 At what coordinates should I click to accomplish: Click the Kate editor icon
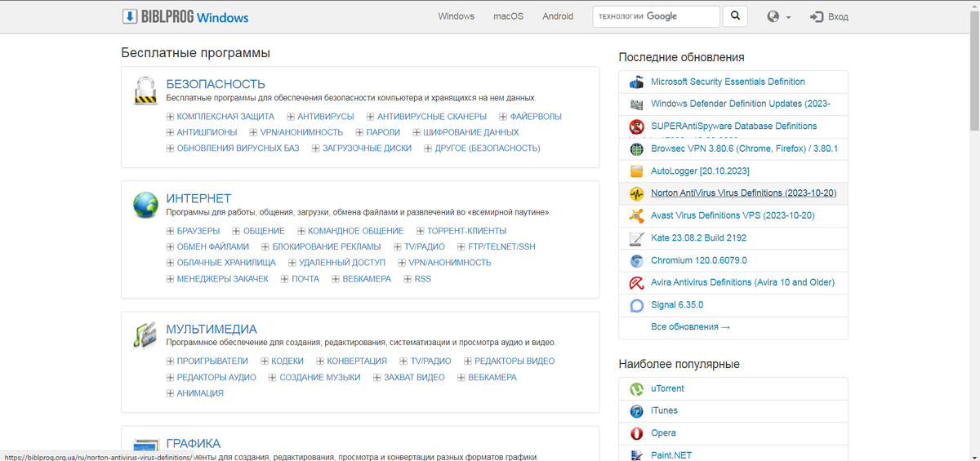pos(637,238)
